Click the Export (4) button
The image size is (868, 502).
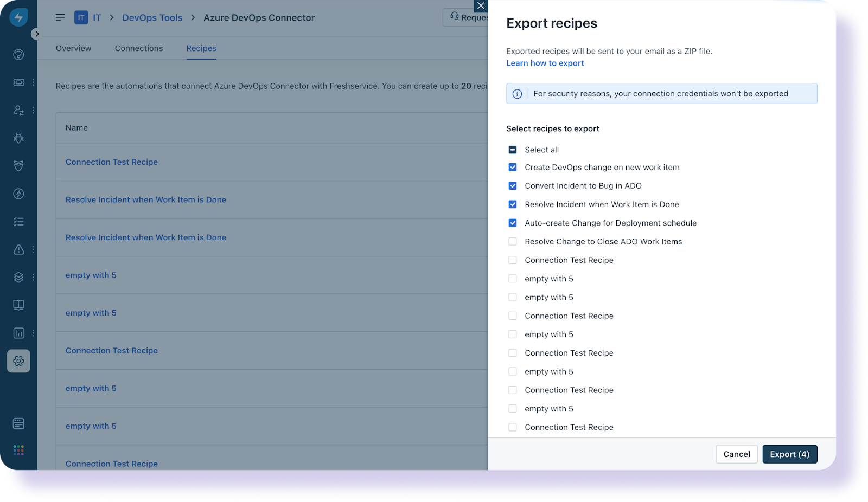pos(790,454)
